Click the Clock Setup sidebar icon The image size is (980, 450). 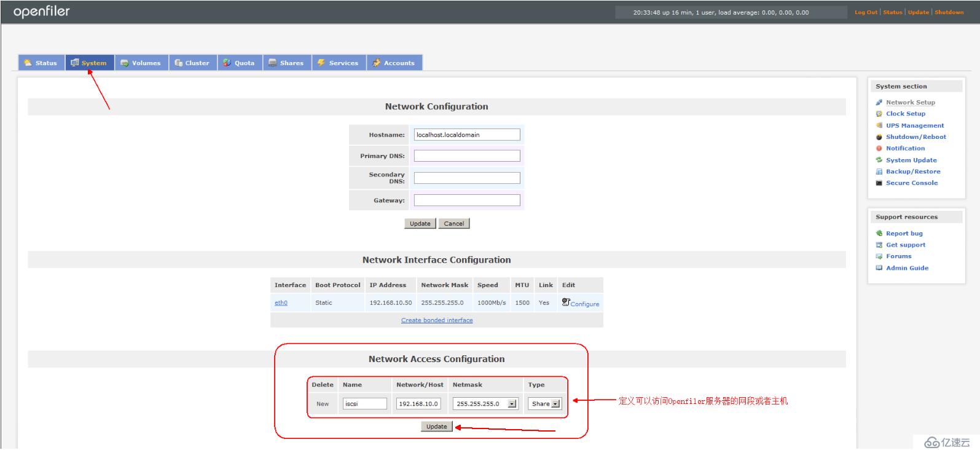pyautogui.click(x=879, y=114)
